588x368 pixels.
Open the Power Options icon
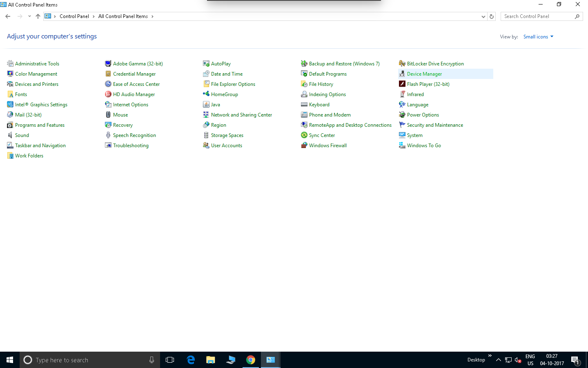point(402,114)
